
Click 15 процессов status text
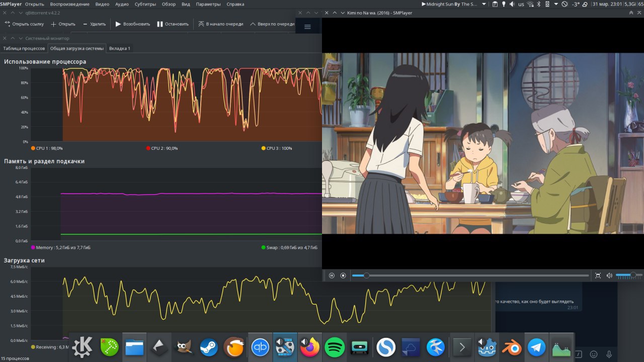15,358
